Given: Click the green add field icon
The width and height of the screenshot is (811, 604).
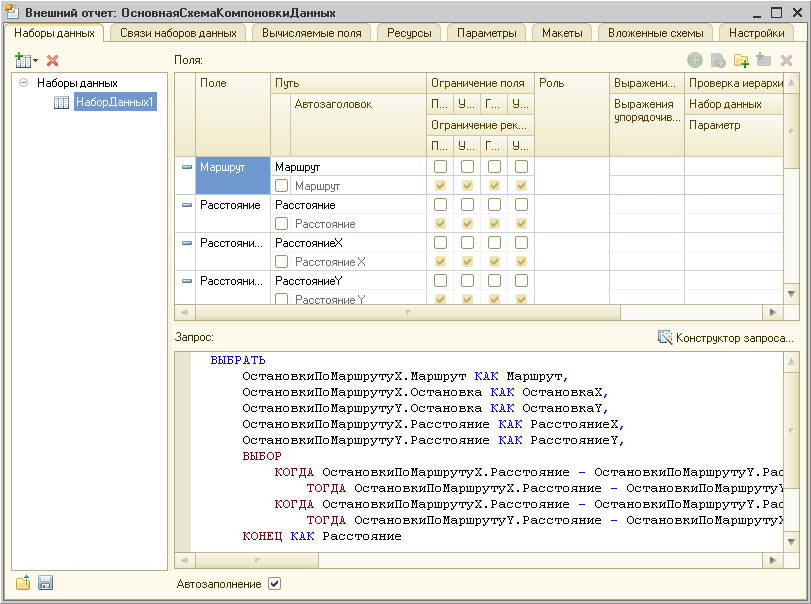Looking at the screenshot, I should 695,61.
